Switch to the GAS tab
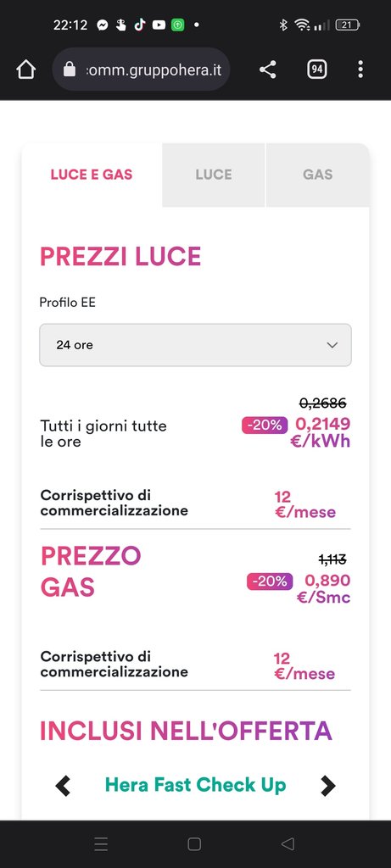 click(318, 175)
